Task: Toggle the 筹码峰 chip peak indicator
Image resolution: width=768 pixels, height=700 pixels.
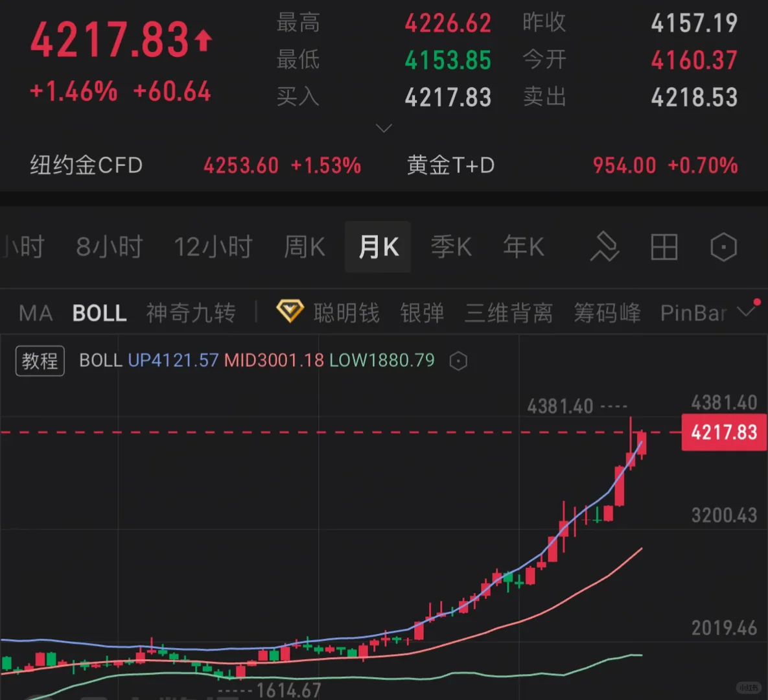Action: (607, 313)
